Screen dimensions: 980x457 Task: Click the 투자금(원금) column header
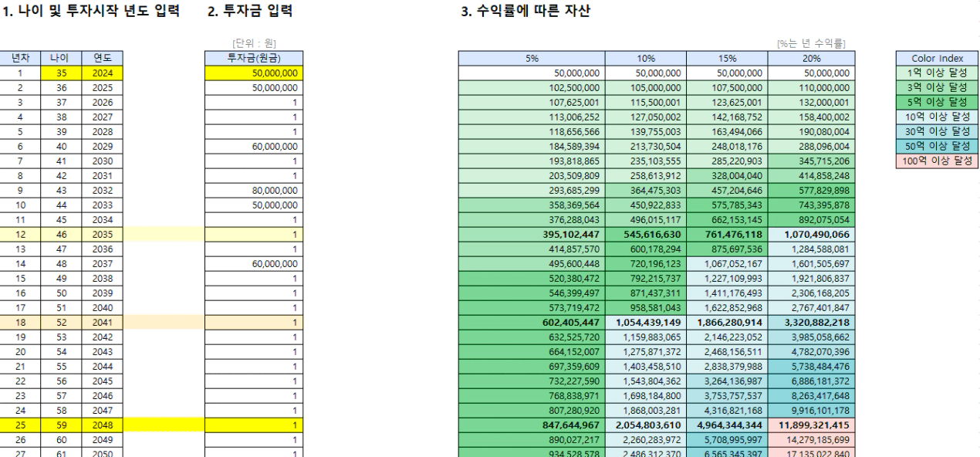click(254, 59)
